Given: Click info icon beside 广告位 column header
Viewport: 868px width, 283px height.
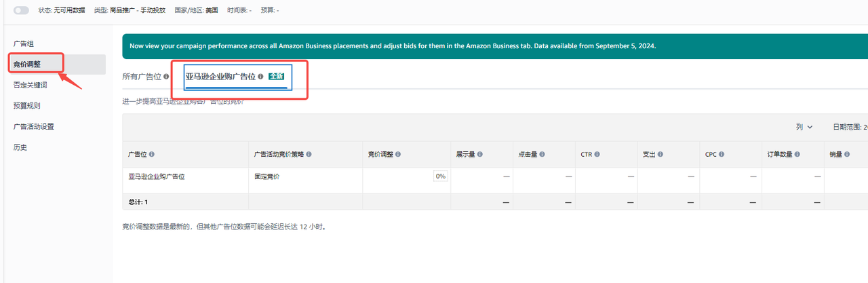Looking at the screenshot, I should [152, 155].
